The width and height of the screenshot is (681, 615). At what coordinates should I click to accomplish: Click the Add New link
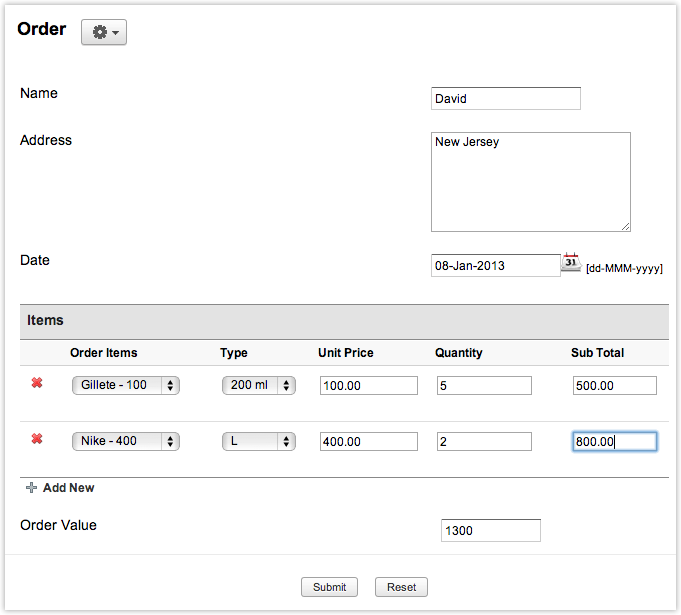[68, 488]
